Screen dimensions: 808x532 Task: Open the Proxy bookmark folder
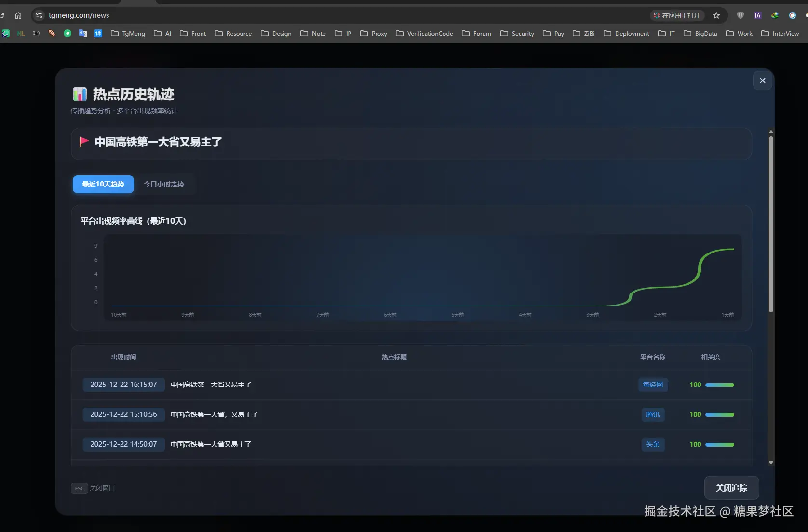[374, 33]
